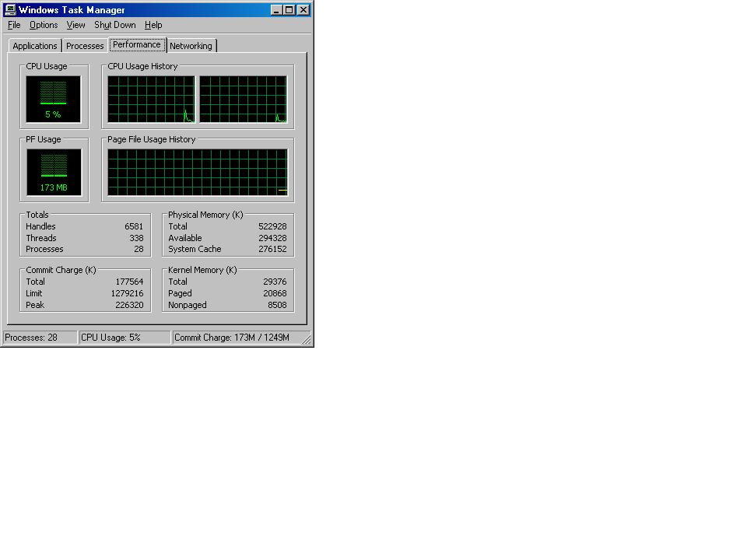The image size is (747, 560).
Task: Click the 'Processes: 28' status bar entry
Action: pyautogui.click(x=40, y=338)
